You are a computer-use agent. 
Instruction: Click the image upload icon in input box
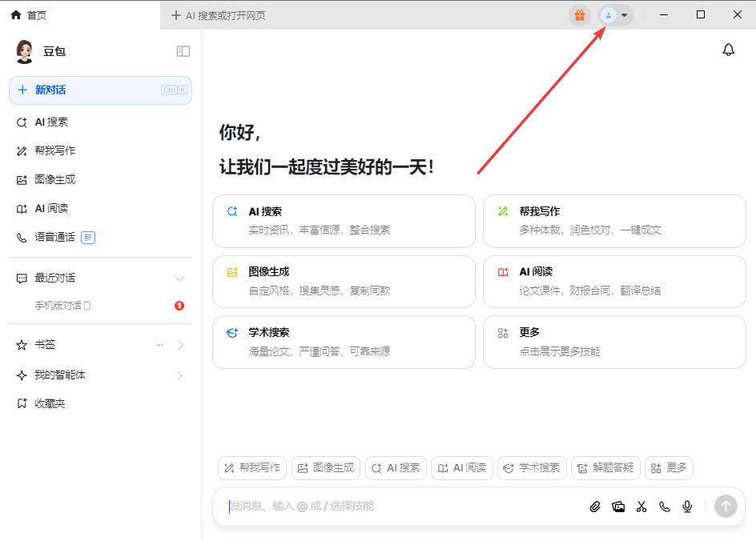point(618,507)
